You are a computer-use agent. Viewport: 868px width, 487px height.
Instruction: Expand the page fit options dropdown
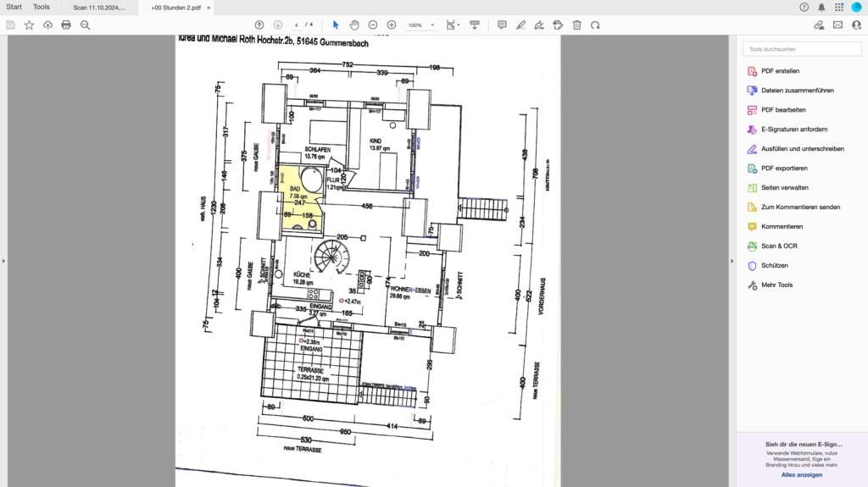pos(459,25)
